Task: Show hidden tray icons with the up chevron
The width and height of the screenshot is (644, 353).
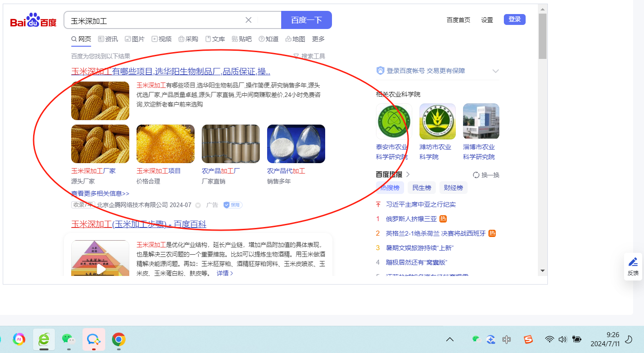Action: pyautogui.click(x=450, y=339)
